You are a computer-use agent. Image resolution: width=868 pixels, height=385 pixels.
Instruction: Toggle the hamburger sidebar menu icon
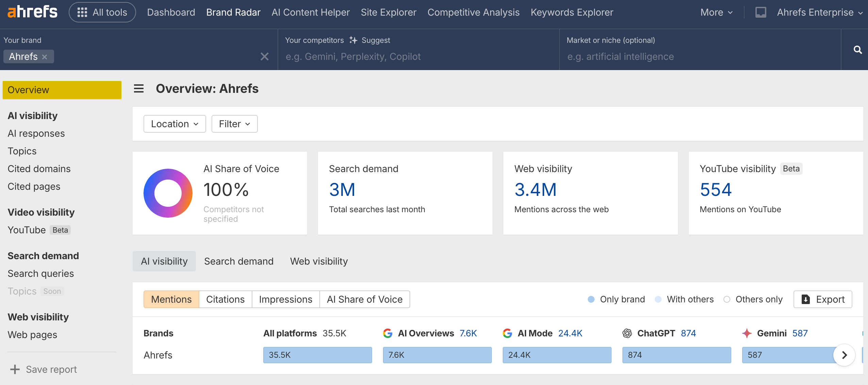(138, 89)
